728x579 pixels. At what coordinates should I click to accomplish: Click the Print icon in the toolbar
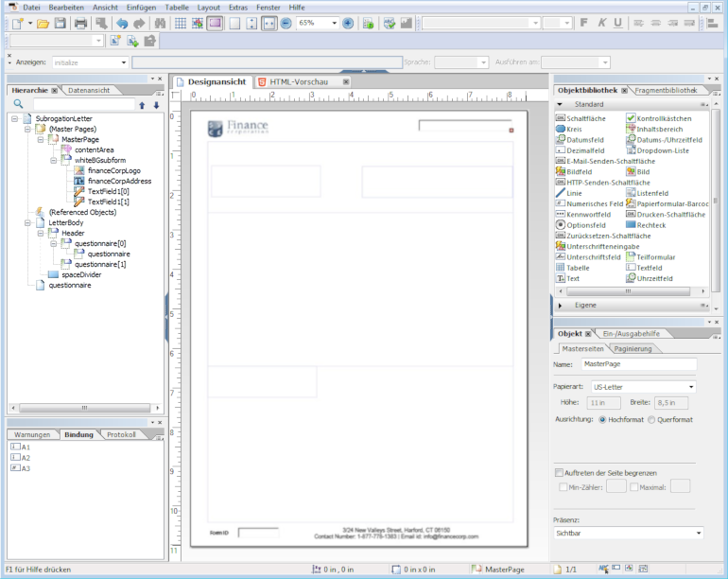tap(80, 23)
